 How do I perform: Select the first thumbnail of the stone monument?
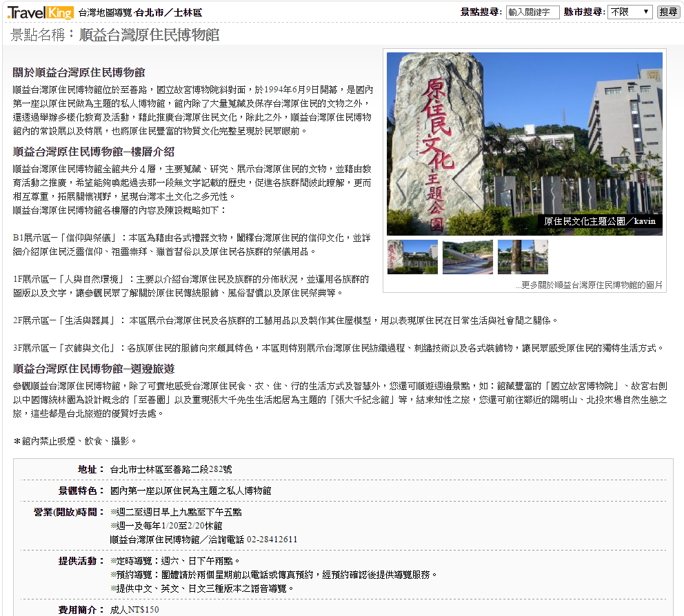click(412, 257)
